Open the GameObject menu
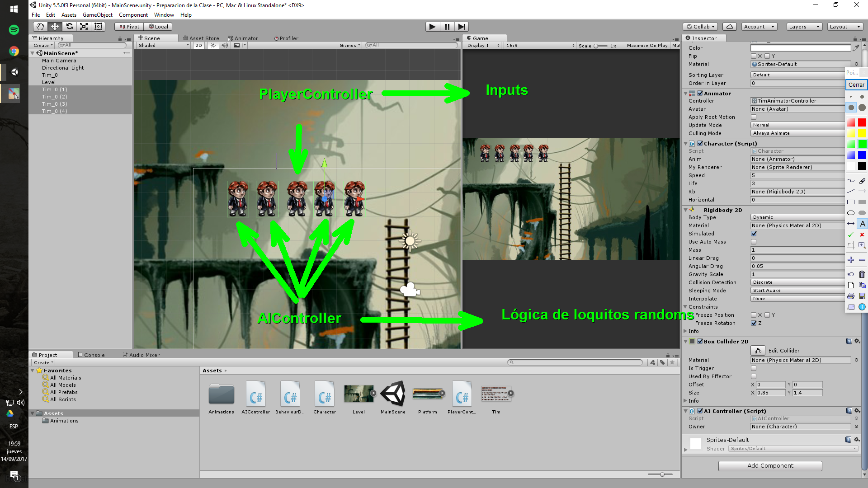This screenshot has width=868, height=488. click(x=97, y=15)
